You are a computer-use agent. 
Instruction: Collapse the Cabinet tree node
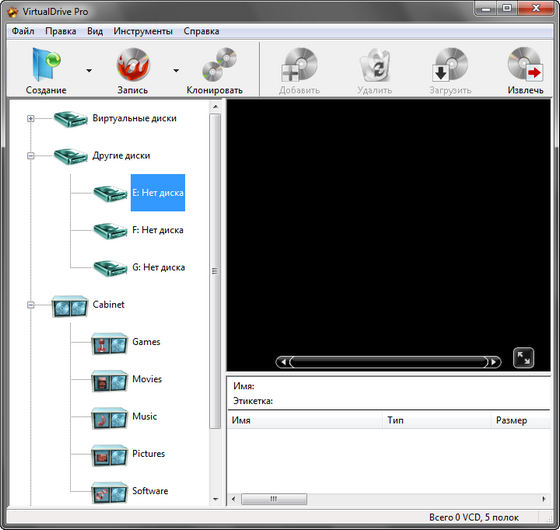(x=31, y=305)
